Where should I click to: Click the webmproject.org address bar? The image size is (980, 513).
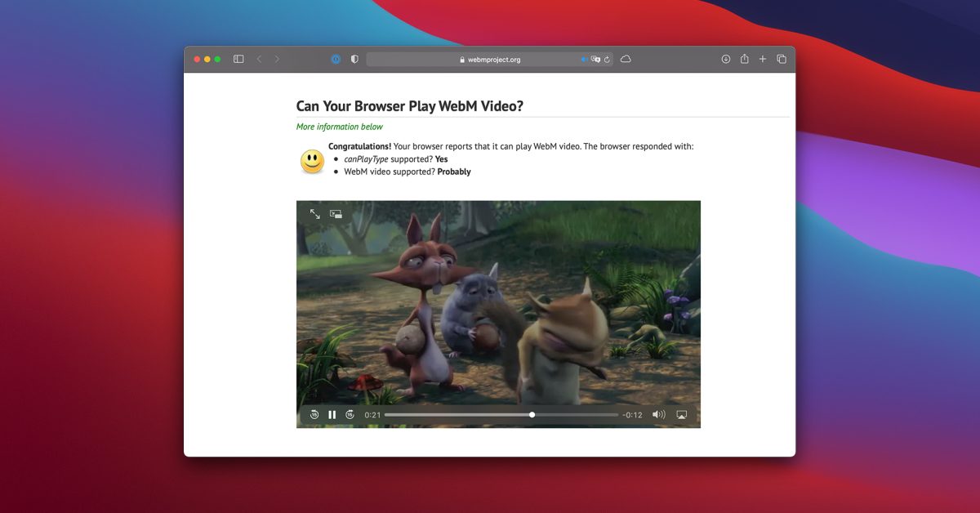489,60
